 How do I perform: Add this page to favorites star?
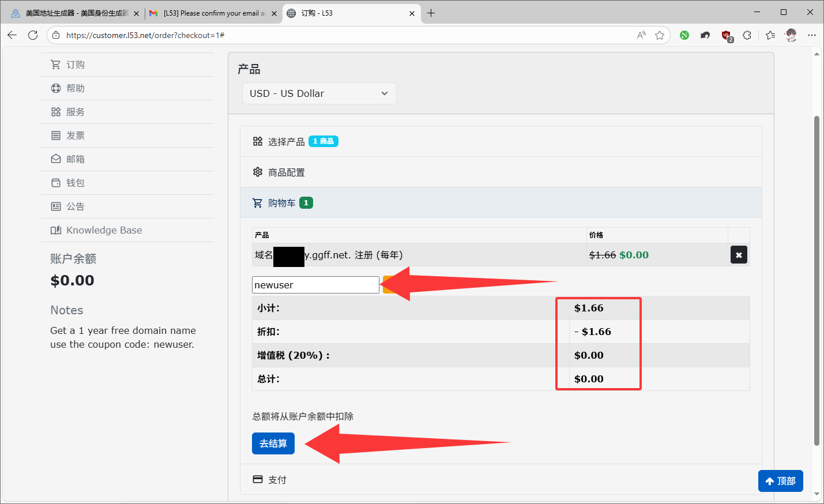(x=660, y=35)
